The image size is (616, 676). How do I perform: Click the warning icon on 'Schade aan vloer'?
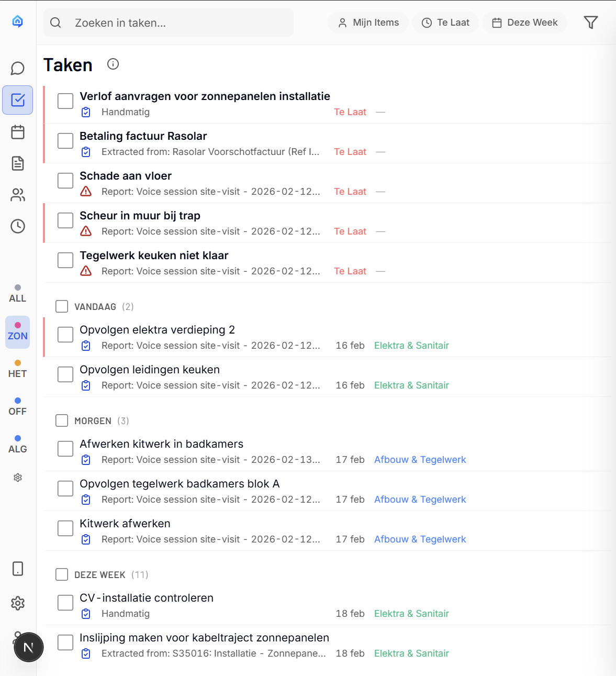point(86,192)
